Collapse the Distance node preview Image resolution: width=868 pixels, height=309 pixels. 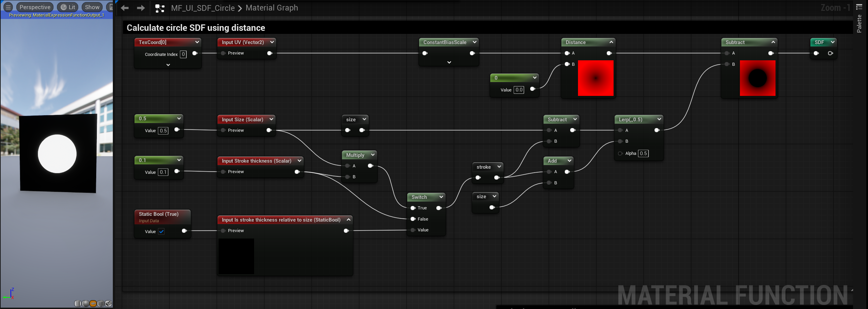point(611,42)
